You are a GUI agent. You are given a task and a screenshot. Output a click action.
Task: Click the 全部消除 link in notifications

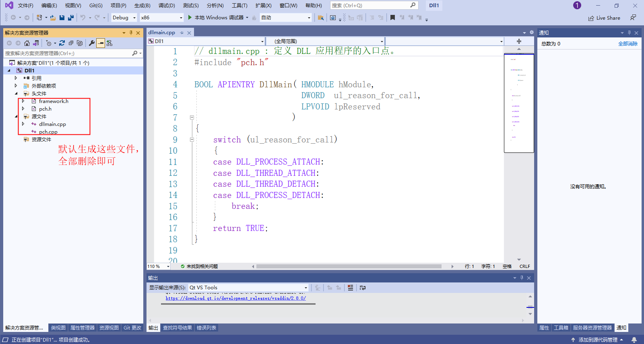(628, 43)
